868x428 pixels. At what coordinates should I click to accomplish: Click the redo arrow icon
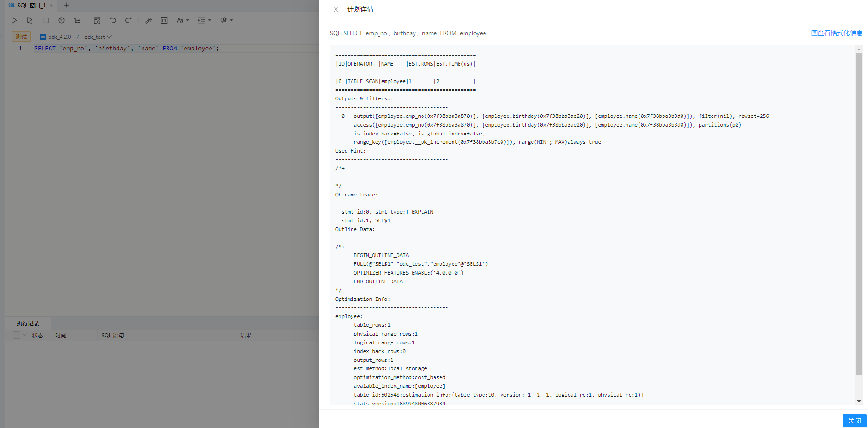pos(129,20)
